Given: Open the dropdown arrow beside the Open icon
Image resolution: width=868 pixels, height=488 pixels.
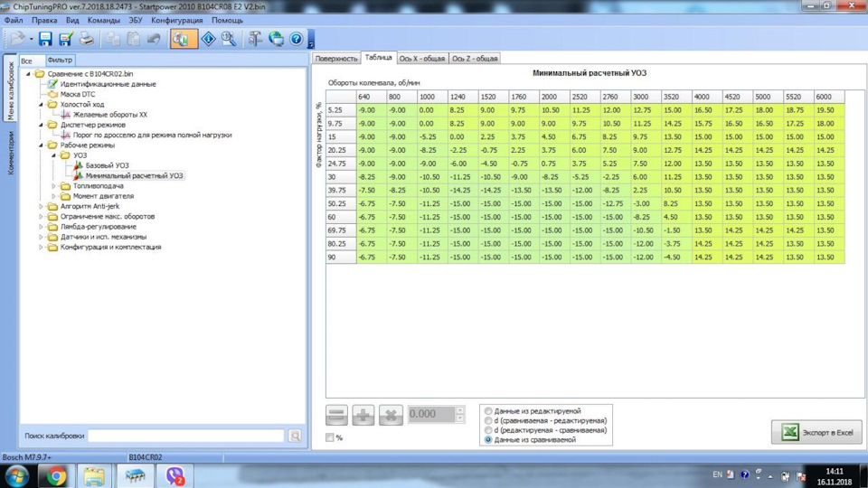Looking at the screenshot, I should [x=31, y=39].
